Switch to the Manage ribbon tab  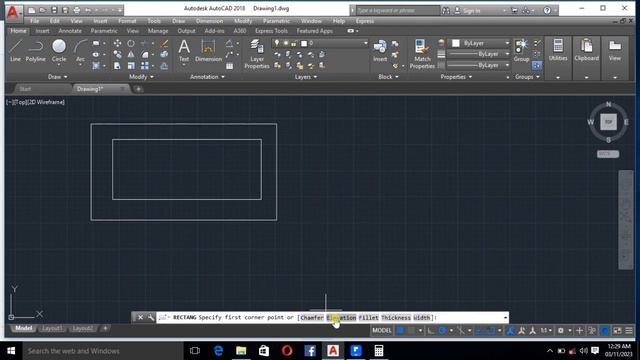(x=158, y=31)
